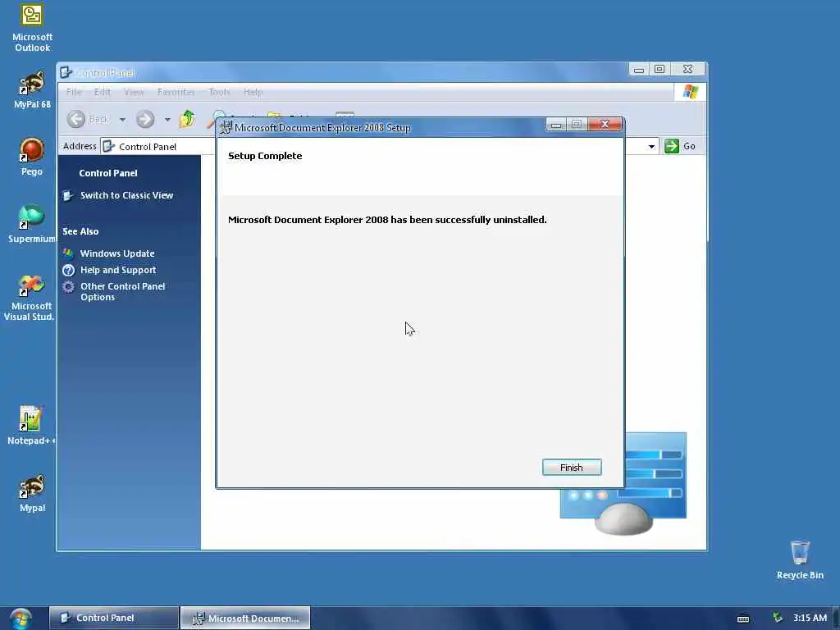Close the Control Panel window
The image size is (840, 630).
[x=688, y=69]
